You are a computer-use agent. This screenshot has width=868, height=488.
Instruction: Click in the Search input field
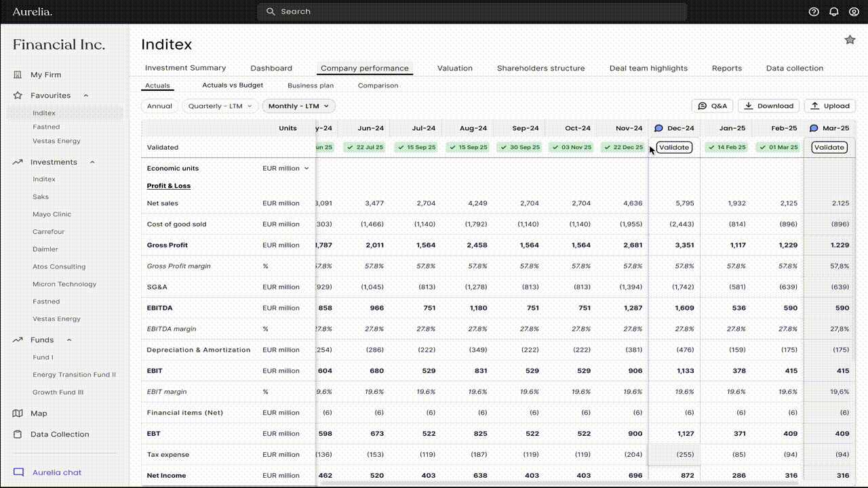[472, 12]
